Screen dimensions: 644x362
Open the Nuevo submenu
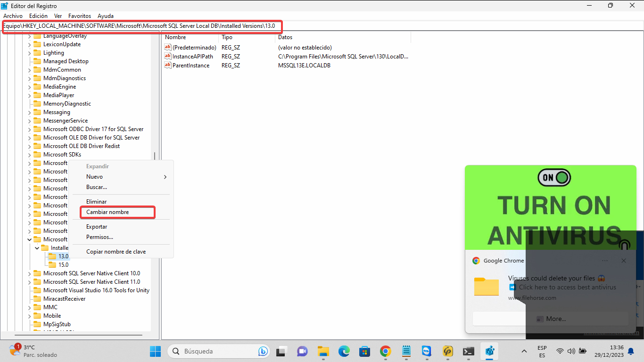pyautogui.click(x=121, y=177)
